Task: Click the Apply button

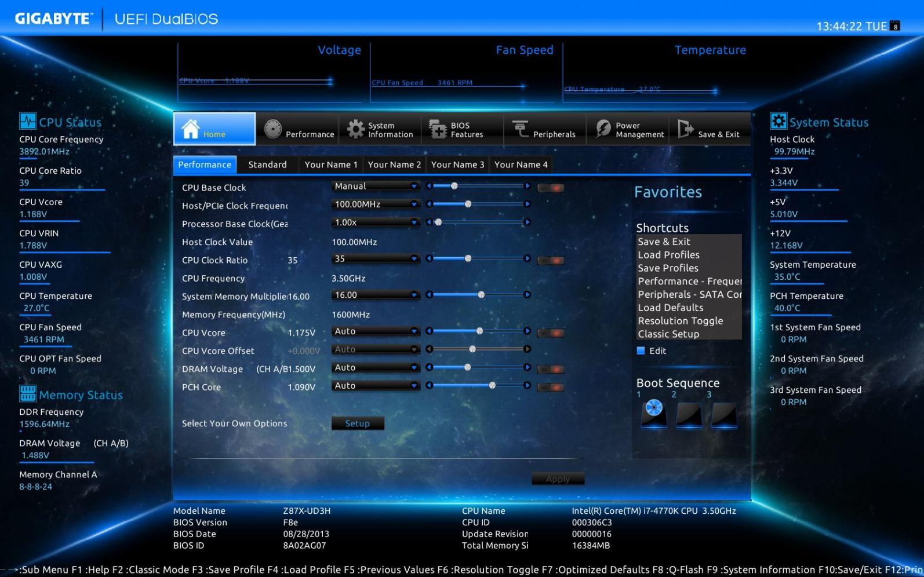Action: [x=558, y=479]
